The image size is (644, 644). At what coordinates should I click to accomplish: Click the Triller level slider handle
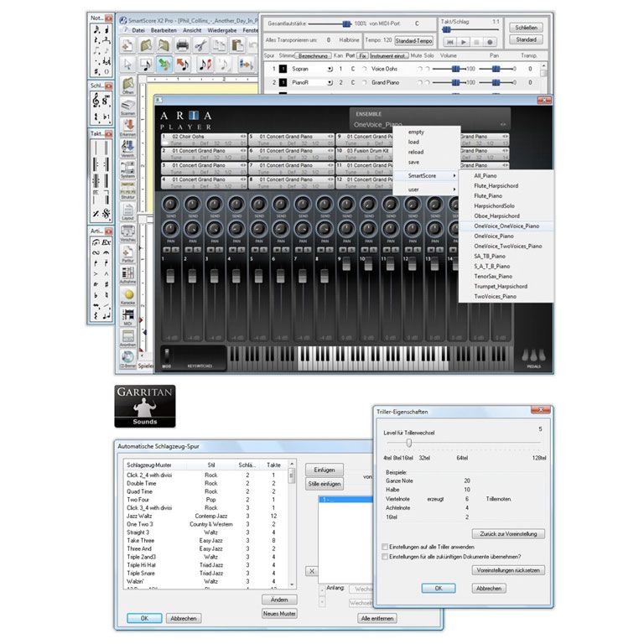click(x=409, y=443)
